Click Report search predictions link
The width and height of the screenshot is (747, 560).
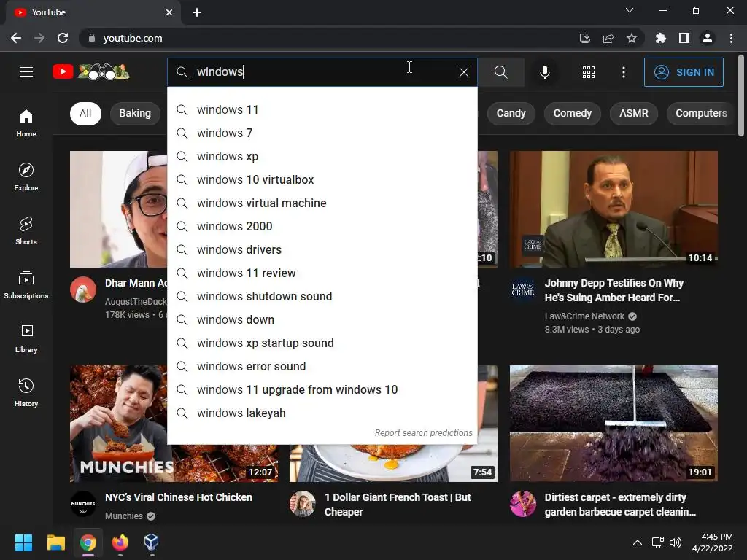[x=423, y=433]
